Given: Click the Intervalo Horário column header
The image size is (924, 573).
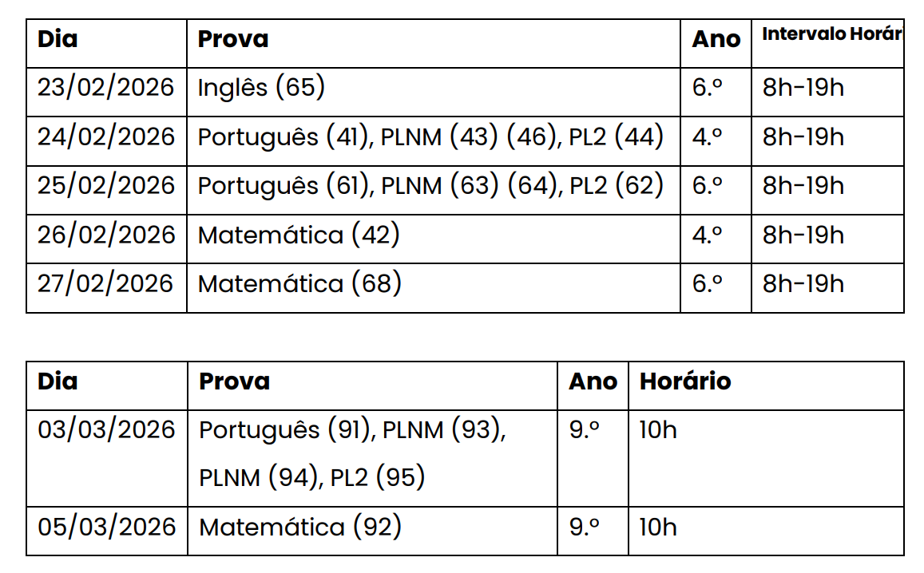Looking at the screenshot, I should (x=831, y=34).
